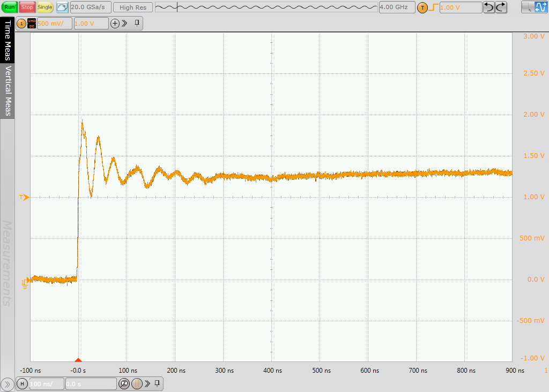Image resolution: width=549 pixels, height=392 pixels.
Task: Open the Measurements side panel
Action: (x=8, y=263)
